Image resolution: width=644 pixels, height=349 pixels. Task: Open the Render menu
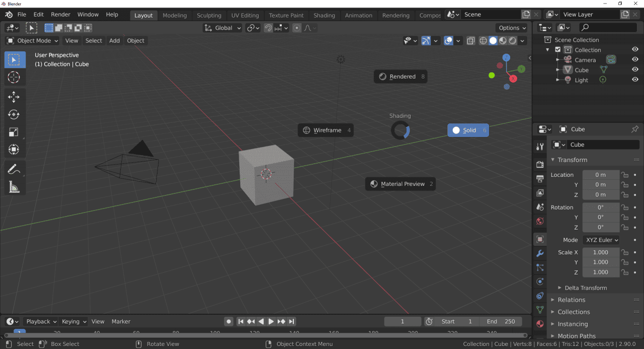coord(60,14)
